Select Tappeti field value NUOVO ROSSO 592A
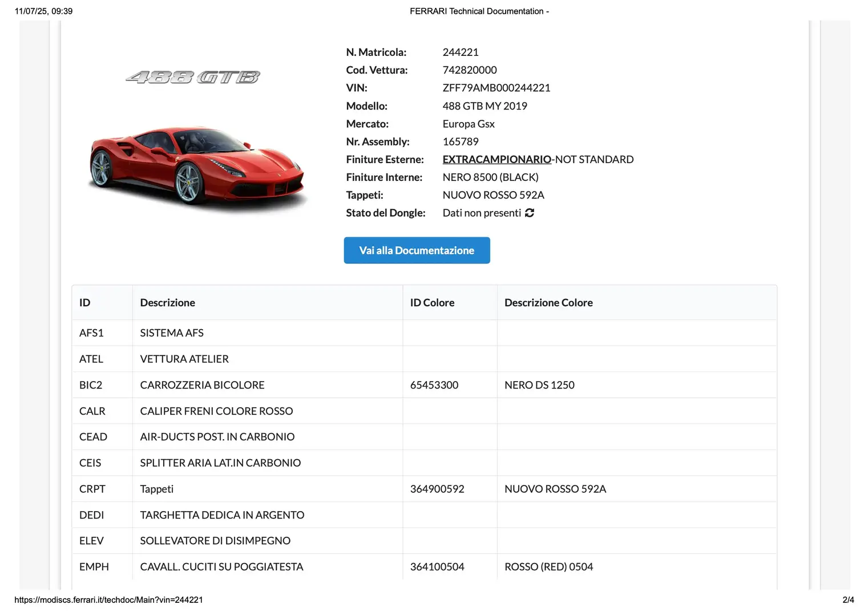The height and width of the screenshot is (616, 868). click(x=494, y=195)
